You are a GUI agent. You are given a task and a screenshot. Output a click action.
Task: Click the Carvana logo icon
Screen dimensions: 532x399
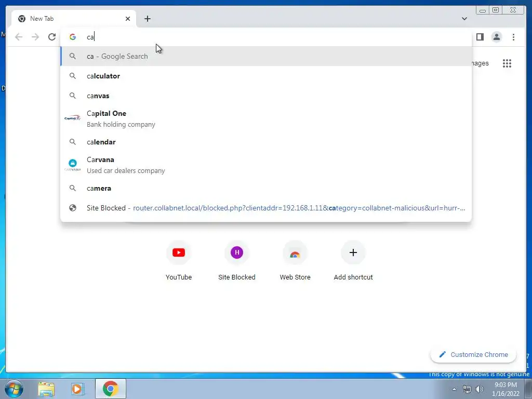73,165
